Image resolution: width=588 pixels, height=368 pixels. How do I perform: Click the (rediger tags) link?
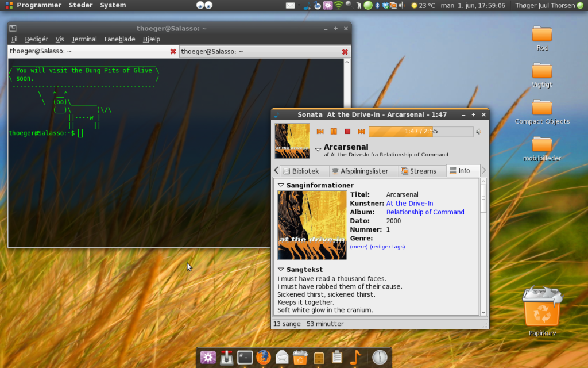tap(388, 247)
